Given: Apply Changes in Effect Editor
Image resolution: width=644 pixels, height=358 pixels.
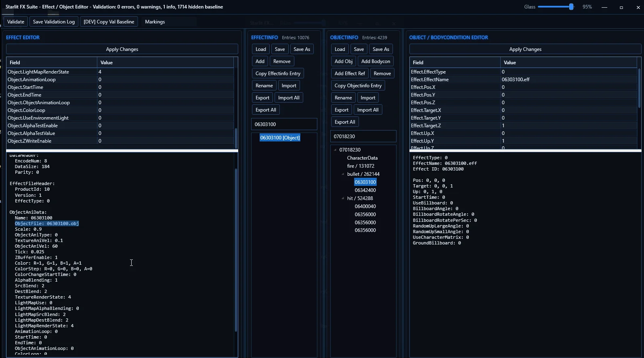Looking at the screenshot, I should [x=122, y=49].
